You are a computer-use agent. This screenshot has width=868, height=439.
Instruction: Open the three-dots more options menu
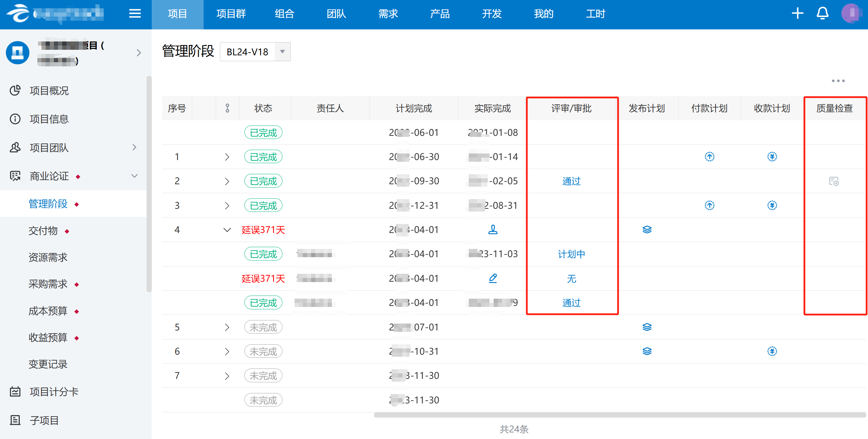click(838, 81)
